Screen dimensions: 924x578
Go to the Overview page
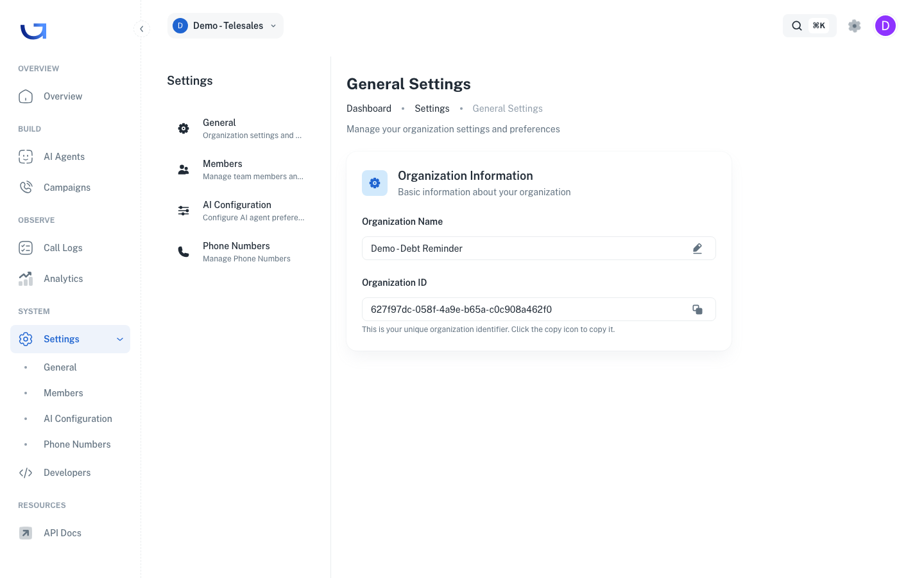[x=70, y=96]
